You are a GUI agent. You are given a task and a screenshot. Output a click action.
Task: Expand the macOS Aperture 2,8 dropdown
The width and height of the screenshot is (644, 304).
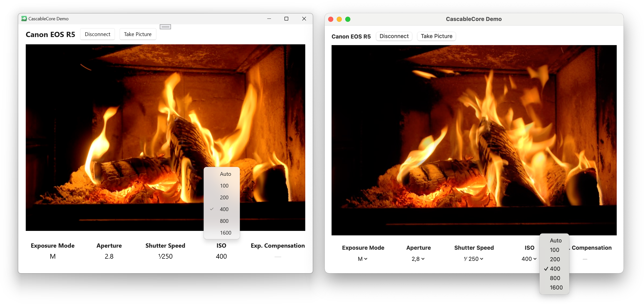418,259
